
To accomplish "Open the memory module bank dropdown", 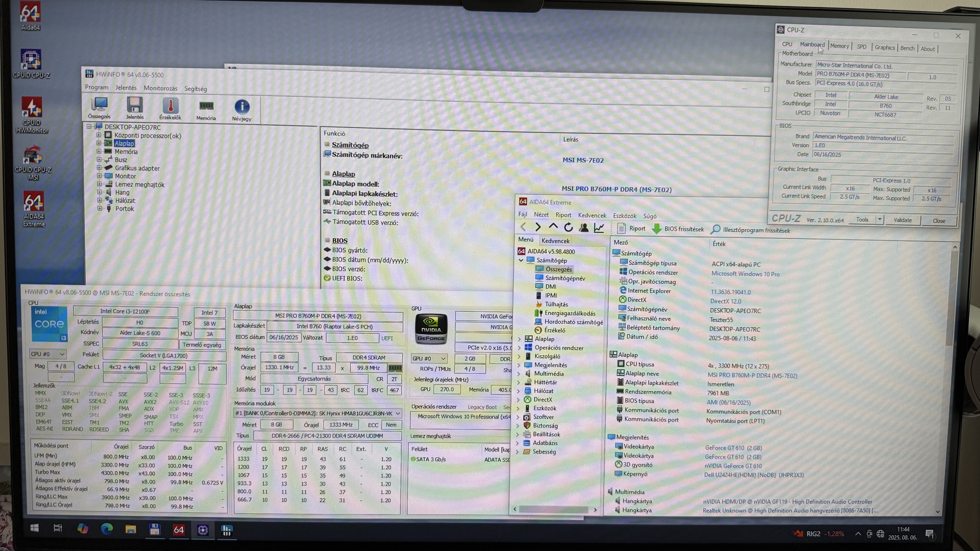I will click(398, 414).
